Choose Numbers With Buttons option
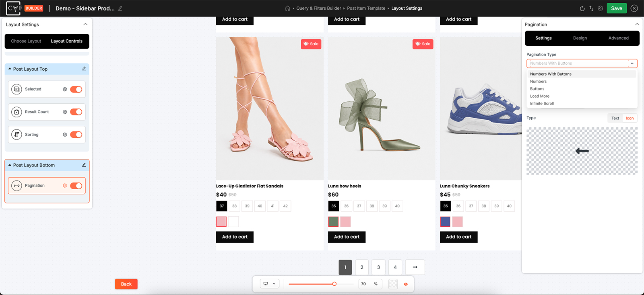The image size is (644, 295). pyautogui.click(x=582, y=74)
